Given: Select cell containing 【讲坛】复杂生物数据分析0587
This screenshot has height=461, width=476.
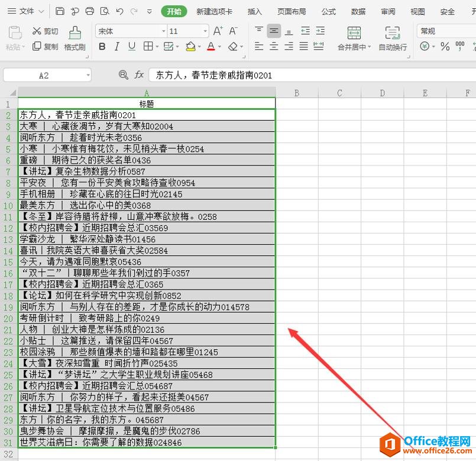Looking at the screenshot, I should tap(147, 171).
